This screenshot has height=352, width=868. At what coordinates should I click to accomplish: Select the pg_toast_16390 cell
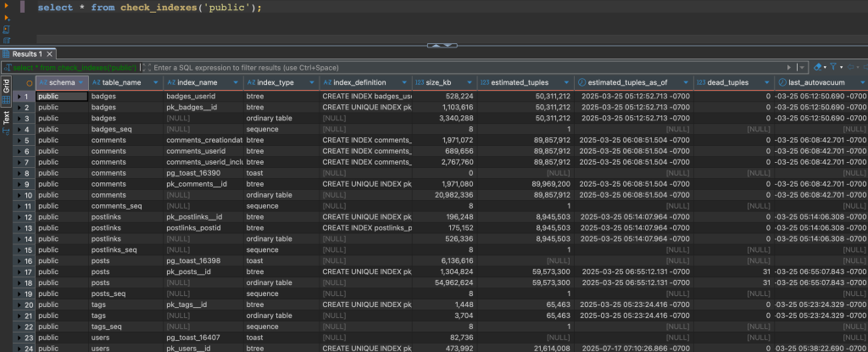point(203,173)
